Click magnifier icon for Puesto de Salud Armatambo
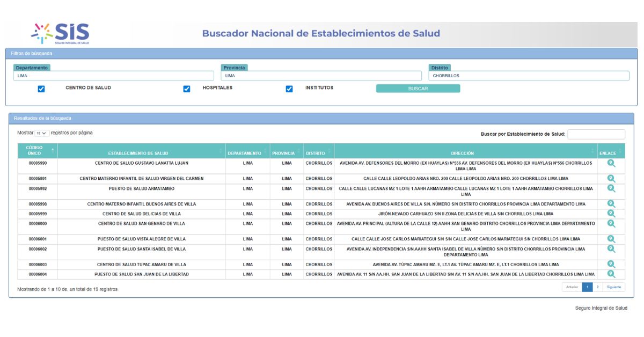 click(x=611, y=189)
